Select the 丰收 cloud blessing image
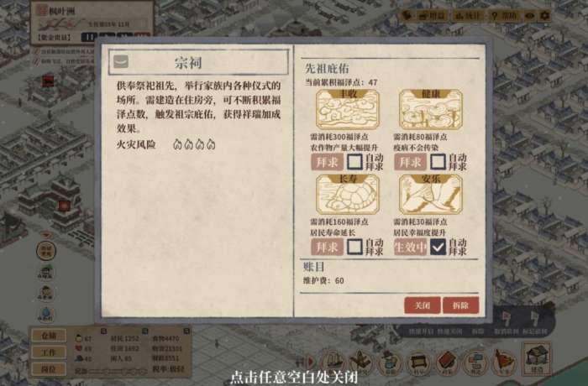Image resolution: width=588 pixels, height=386 pixels. (x=348, y=109)
